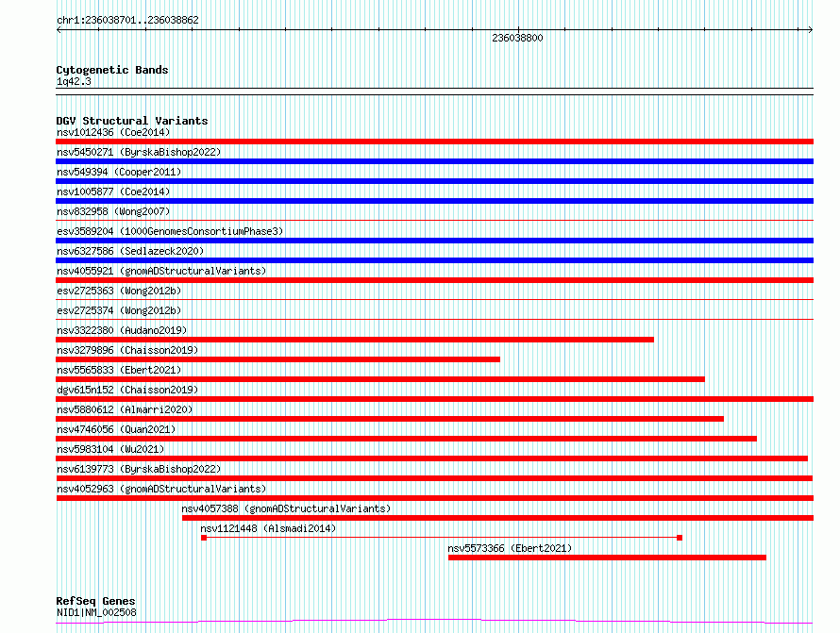The image size is (840, 633).
Task: Click the chr1:236038701..236038862 region label
Action: pyautogui.click(x=127, y=20)
